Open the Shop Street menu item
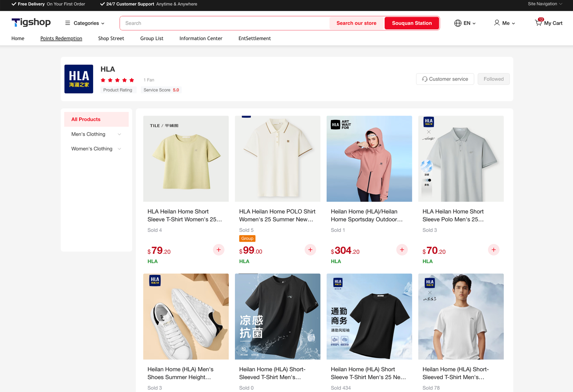 [111, 39]
